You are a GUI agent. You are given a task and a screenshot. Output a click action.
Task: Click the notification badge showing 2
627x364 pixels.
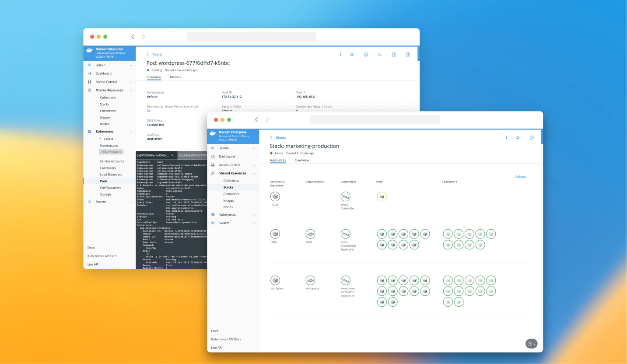click(532, 343)
